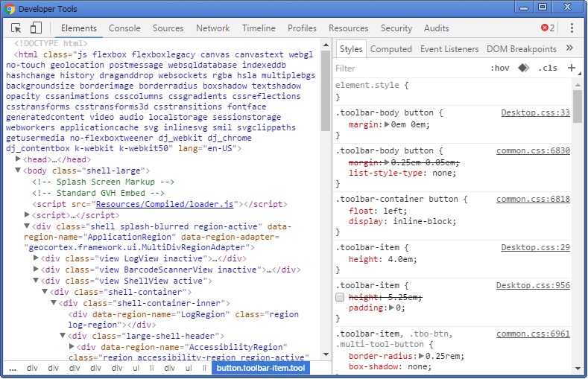Screen dimensions: 588x379
Task: Collapse the shell splash-blurred div
Action: pyautogui.click(x=27, y=226)
